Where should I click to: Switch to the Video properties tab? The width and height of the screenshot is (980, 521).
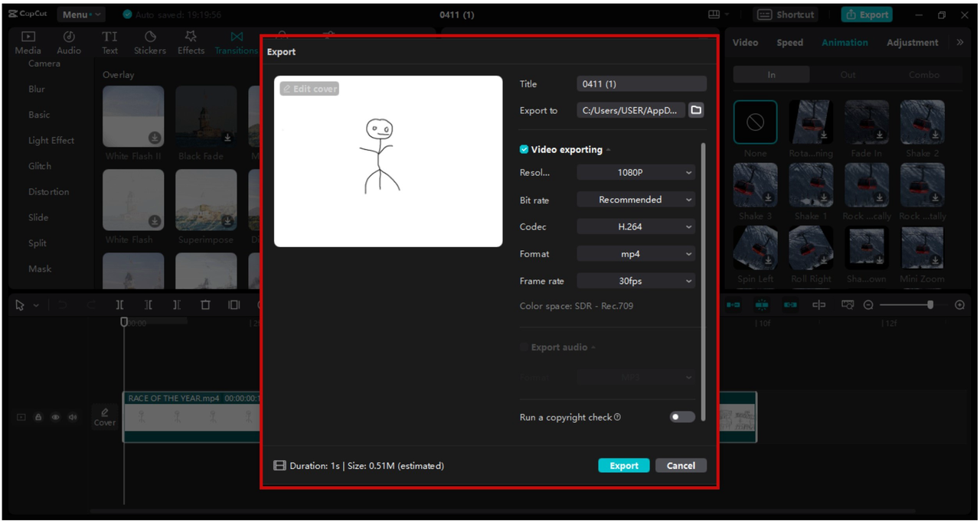[x=745, y=43]
